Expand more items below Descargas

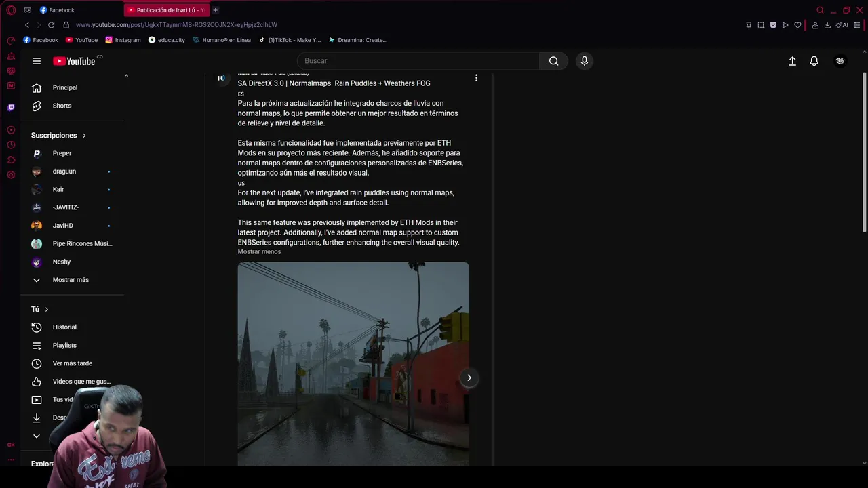(37, 436)
